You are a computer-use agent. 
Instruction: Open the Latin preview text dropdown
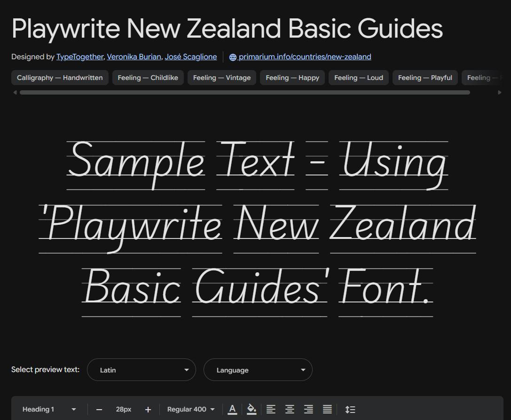coord(142,370)
